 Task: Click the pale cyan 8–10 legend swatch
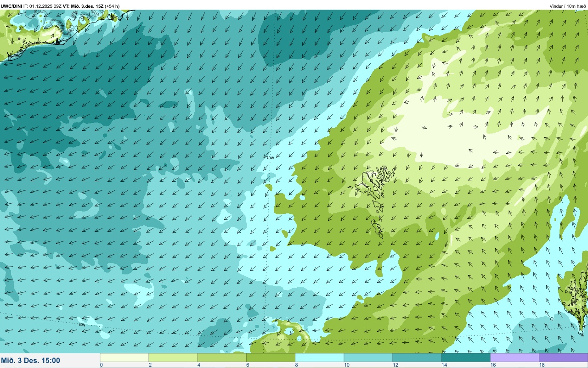pos(319,357)
